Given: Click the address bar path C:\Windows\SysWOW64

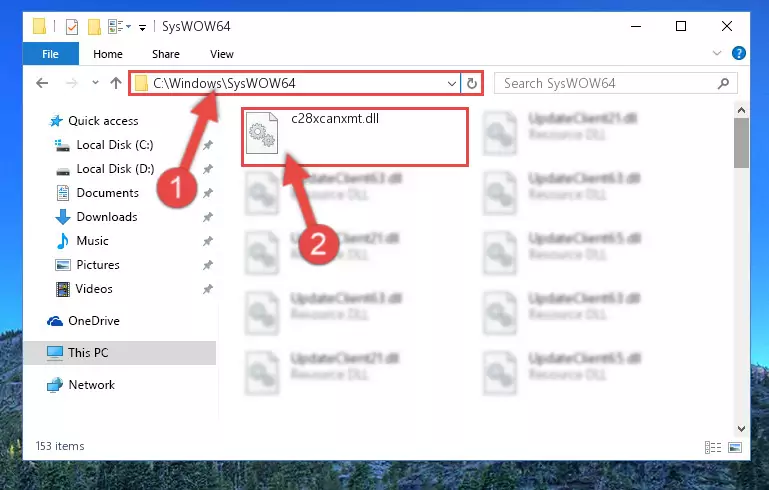Looking at the screenshot, I should pos(224,83).
